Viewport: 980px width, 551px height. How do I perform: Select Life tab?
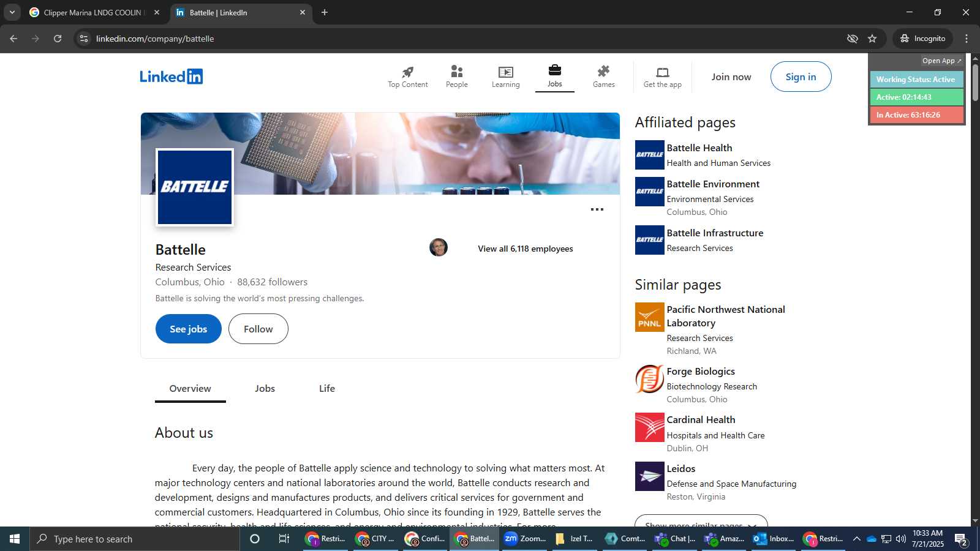pos(327,389)
